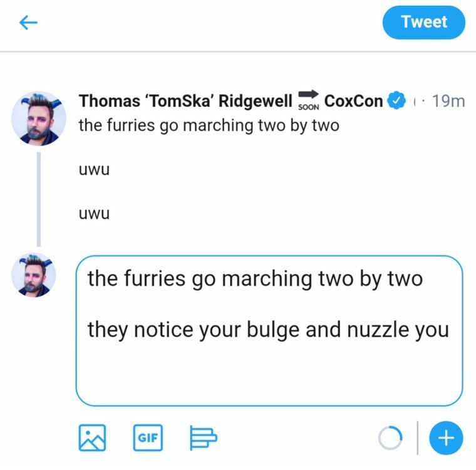Viewport: 476px width, 470px height.
Task: Click the original tweet's first line of text
Action: (x=209, y=125)
